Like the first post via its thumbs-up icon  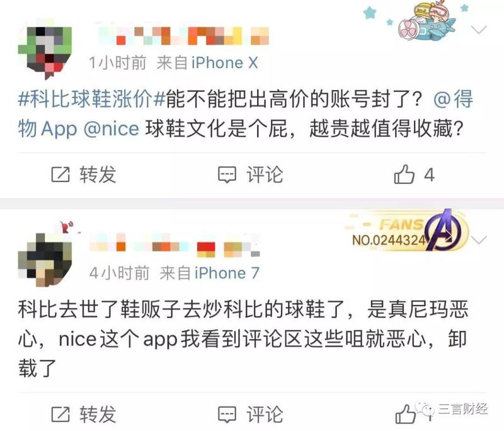pyautogui.click(x=404, y=174)
